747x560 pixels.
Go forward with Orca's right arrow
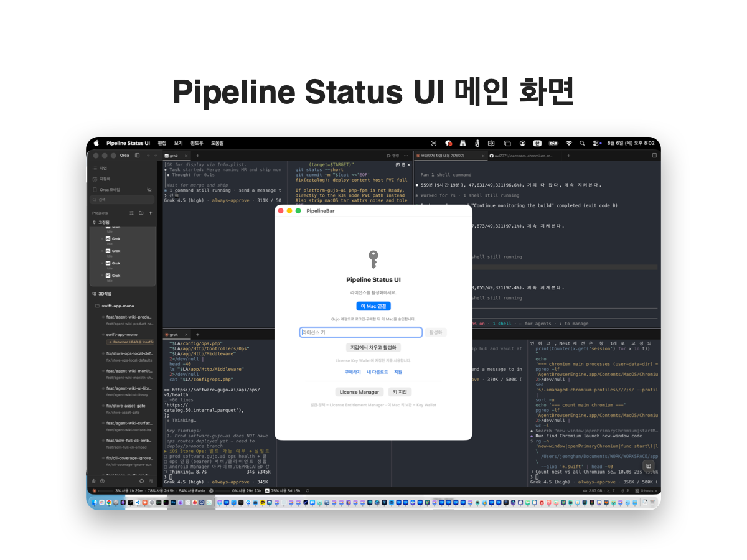point(156,155)
